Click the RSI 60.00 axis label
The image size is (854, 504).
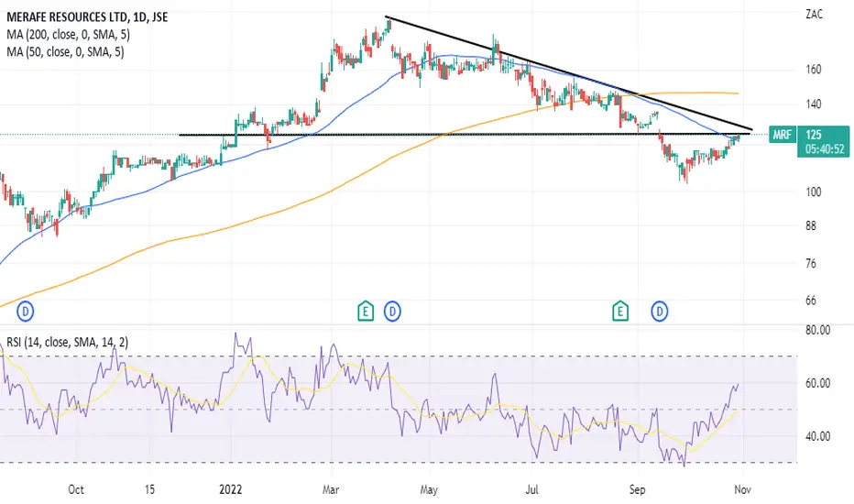[817, 384]
